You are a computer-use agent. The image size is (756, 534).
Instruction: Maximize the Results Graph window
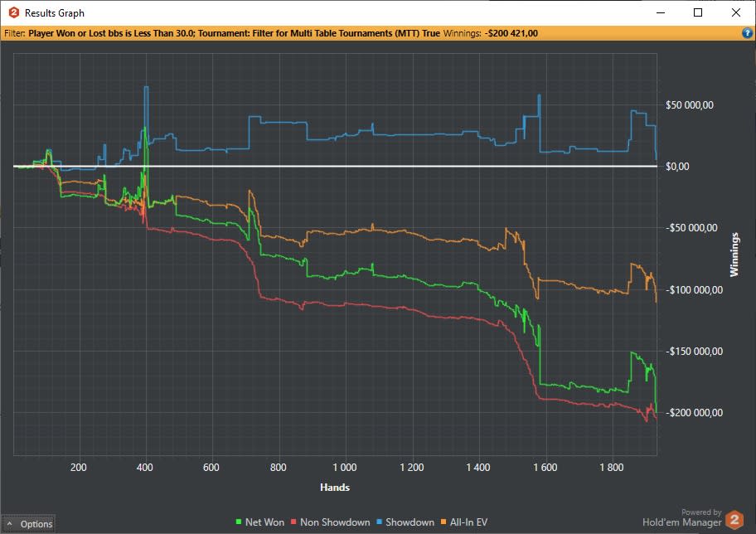point(698,12)
